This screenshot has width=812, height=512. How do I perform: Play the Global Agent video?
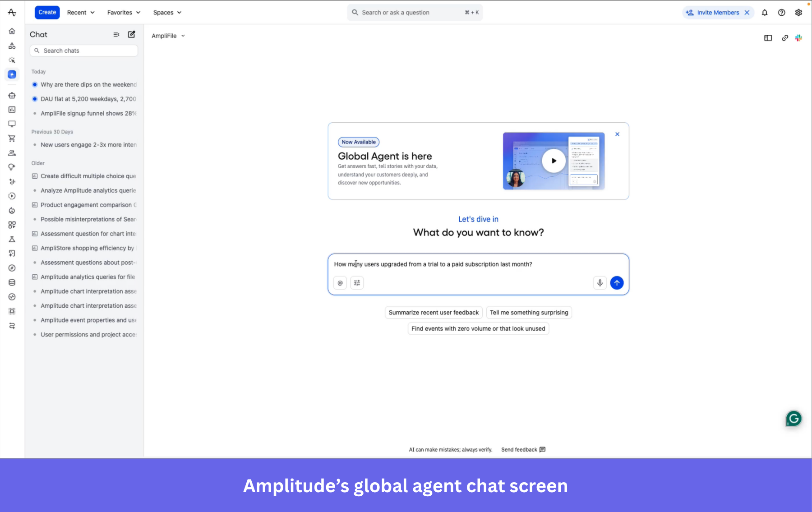point(554,161)
